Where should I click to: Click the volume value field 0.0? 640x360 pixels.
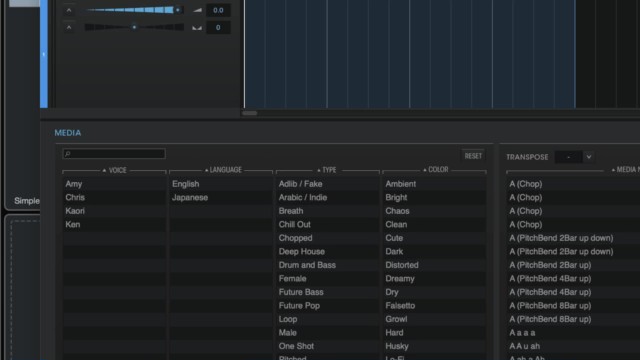pyautogui.click(x=218, y=10)
